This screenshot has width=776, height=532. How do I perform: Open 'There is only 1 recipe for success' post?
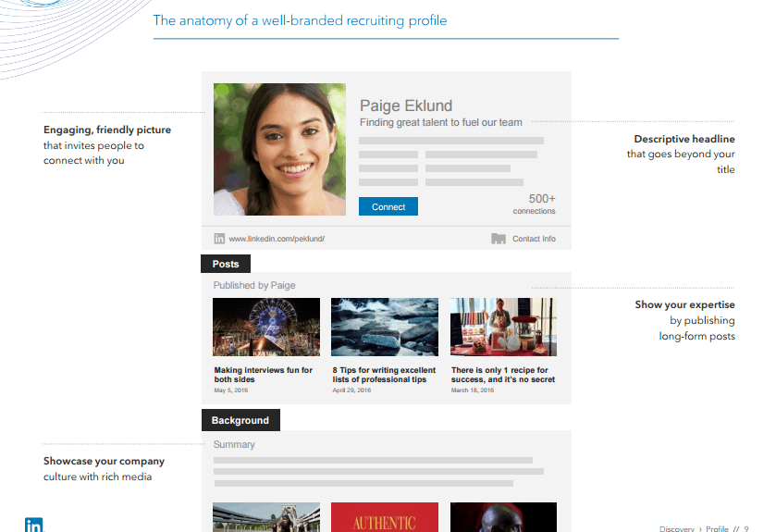click(x=503, y=375)
